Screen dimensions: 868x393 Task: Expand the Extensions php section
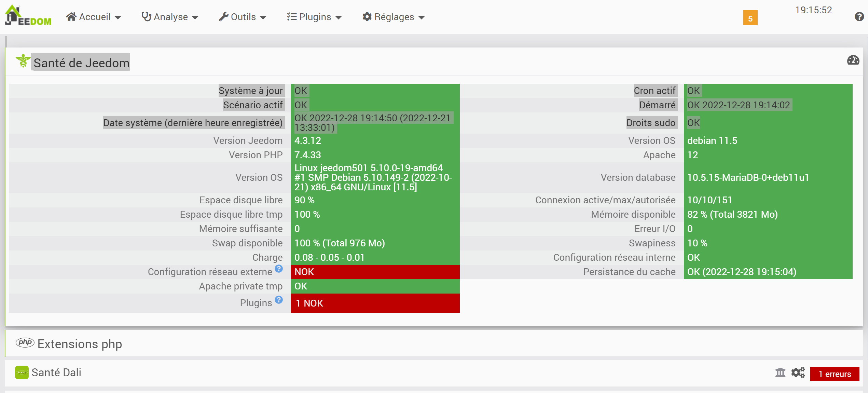pos(80,344)
